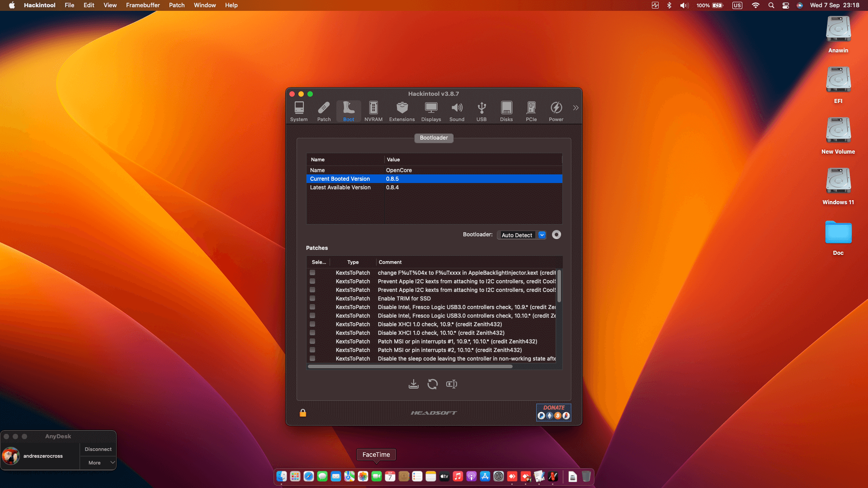Check the AppleBacklightInjector patch checkbox
Image resolution: width=868 pixels, height=488 pixels.
click(312, 272)
